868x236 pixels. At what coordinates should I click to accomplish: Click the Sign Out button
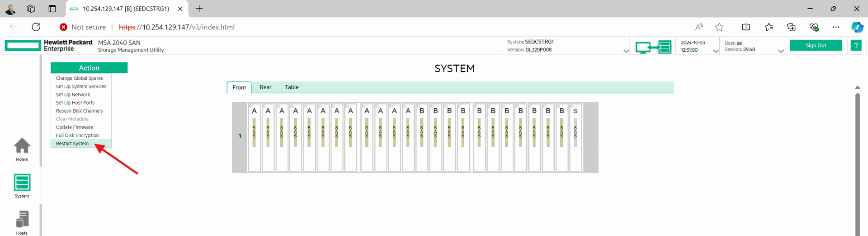click(816, 45)
